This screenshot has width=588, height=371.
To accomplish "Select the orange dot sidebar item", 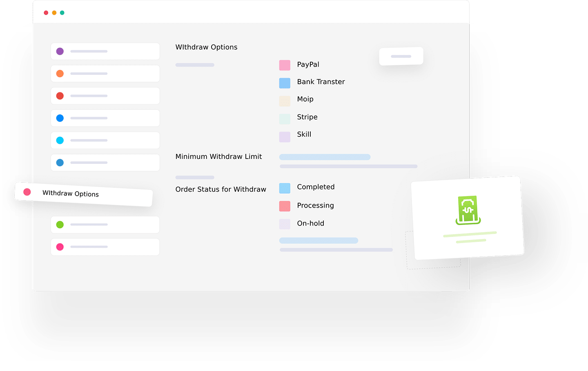I will pos(105,74).
